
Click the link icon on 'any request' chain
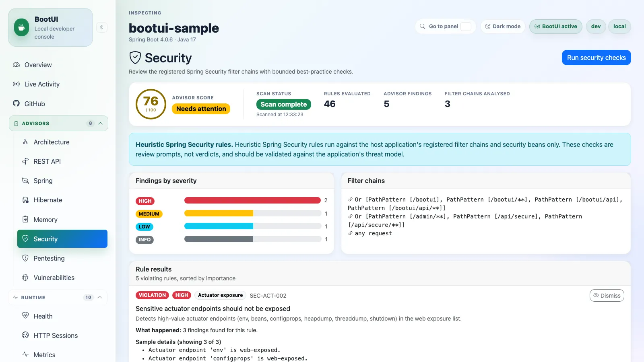pos(350,233)
